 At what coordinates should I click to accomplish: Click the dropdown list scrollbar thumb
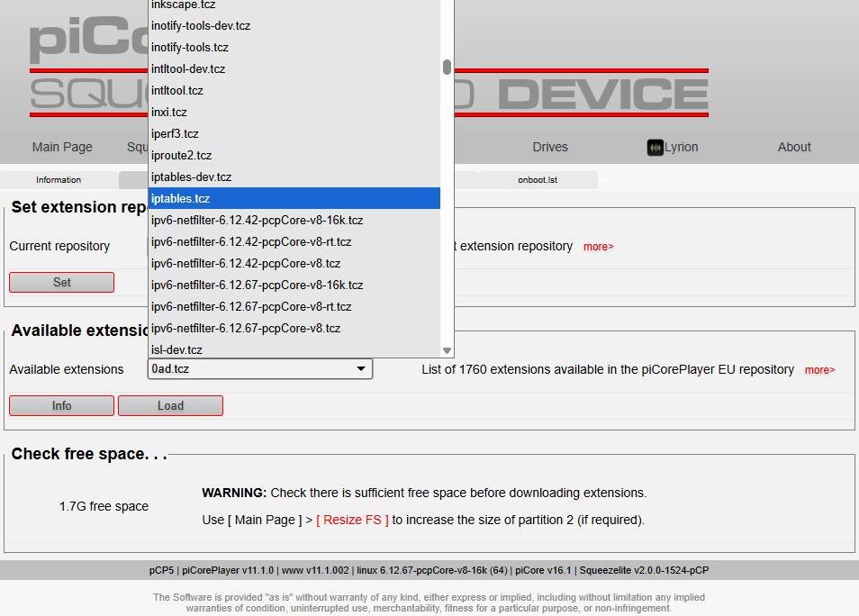tap(447, 67)
